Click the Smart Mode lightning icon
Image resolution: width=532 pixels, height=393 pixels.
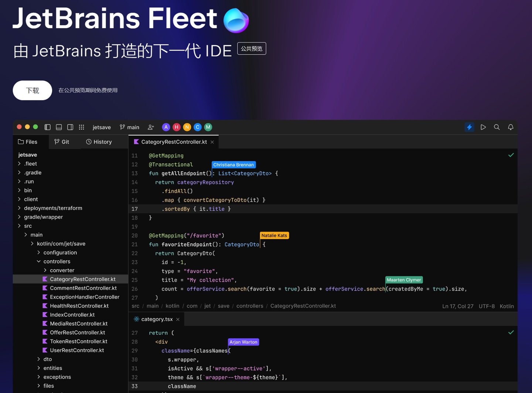(x=469, y=127)
